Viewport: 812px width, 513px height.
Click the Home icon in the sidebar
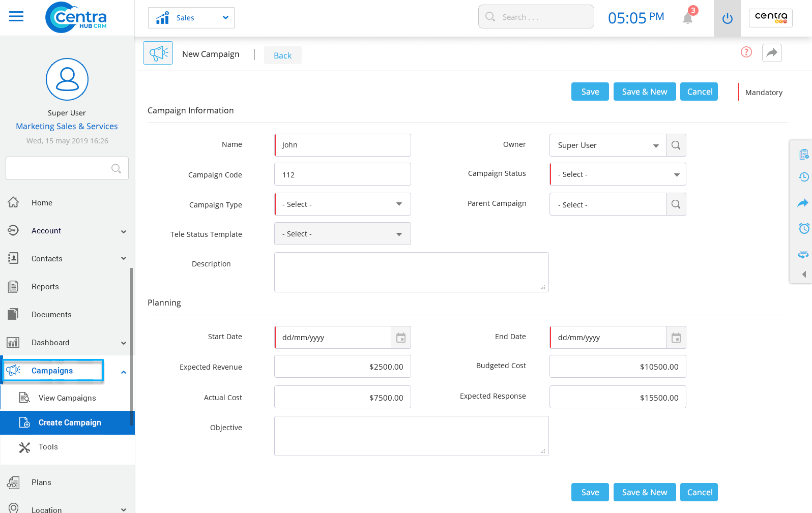(x=13, y=202)
